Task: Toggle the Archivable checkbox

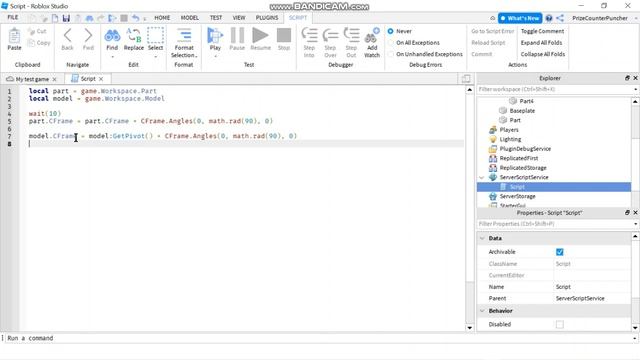Action: tap(560, 252)
